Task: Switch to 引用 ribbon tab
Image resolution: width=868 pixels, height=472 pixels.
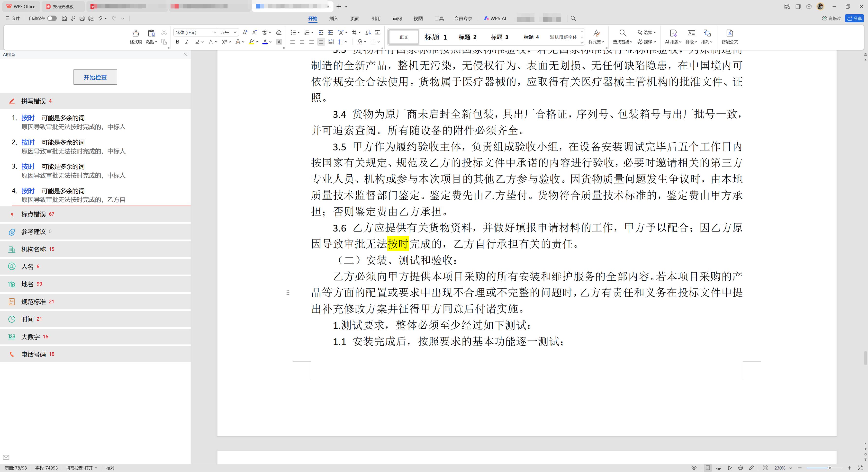Action: [x=376, y=18]
